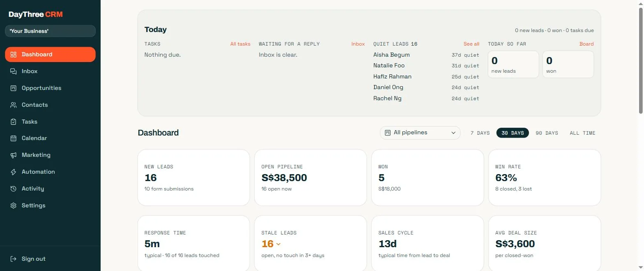644x271 pixels.
Task: Select the 7 DAYS range
Action: [x=480, y=133]
